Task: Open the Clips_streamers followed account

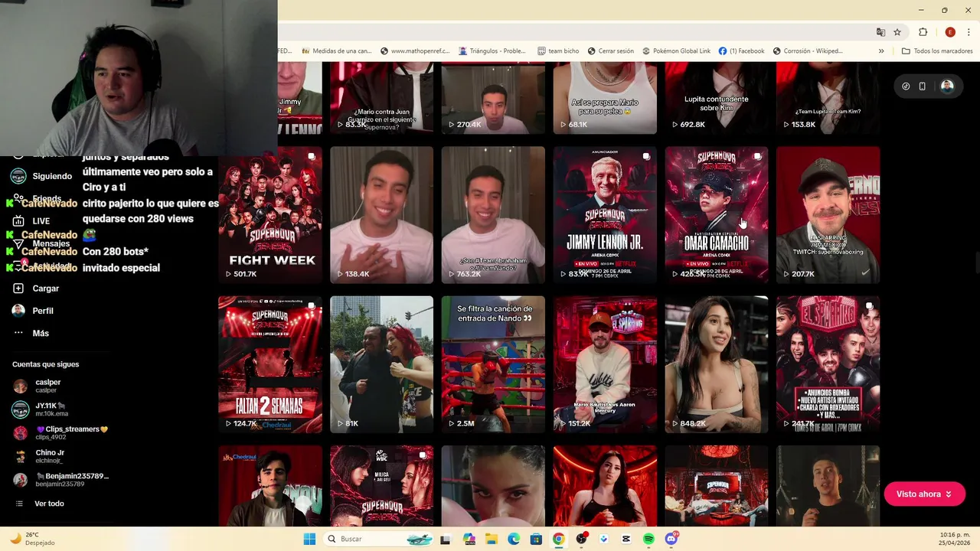Action: pos(60,432)
